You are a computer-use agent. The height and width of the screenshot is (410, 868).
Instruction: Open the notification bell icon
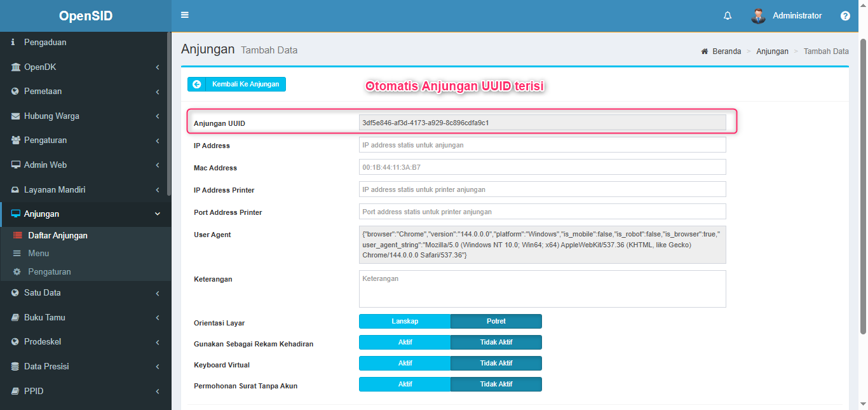[x=728, y=16]
